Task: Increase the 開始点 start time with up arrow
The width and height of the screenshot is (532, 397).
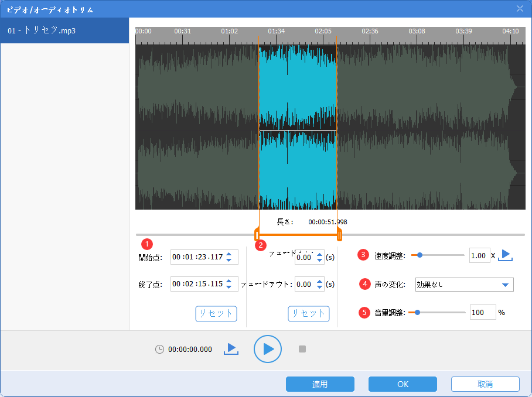Action: pos(229,254)
